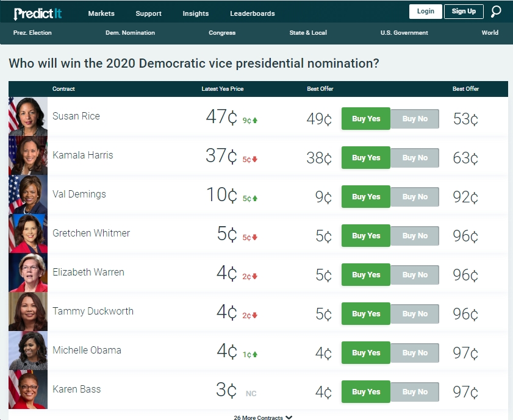Click Kamala Harris's 5¢ down-arrow change indicator
This screenshot has width=513, height=420.
click(250, 160)
